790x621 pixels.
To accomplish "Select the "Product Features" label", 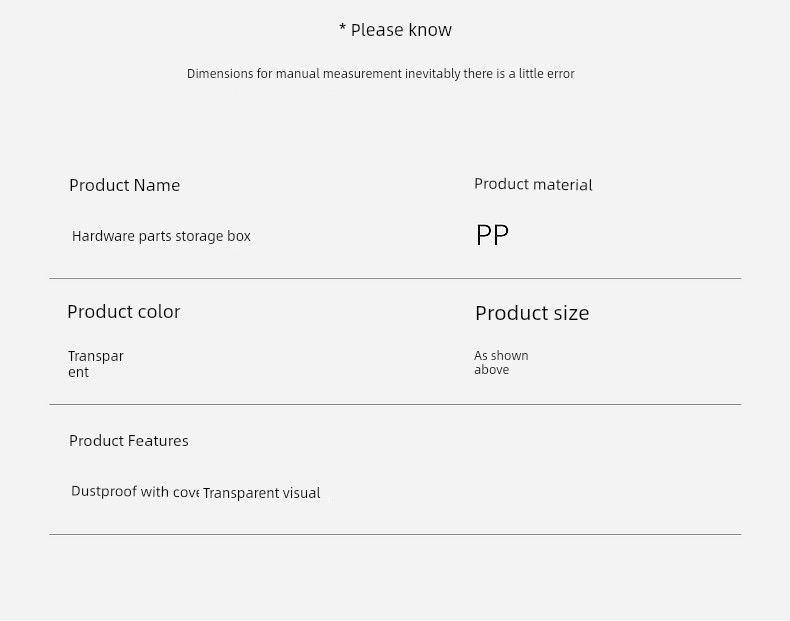I will click(128, 441).
